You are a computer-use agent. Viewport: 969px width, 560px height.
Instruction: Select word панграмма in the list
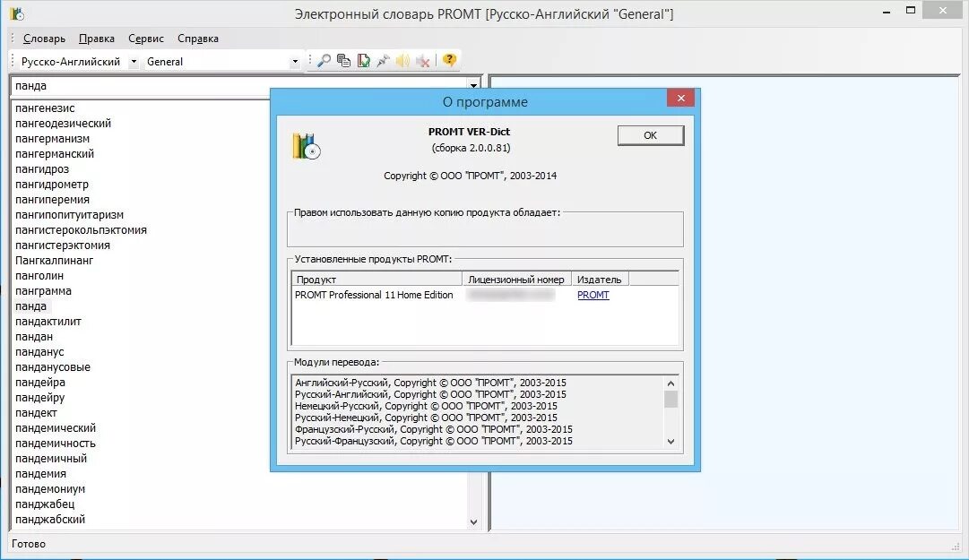(43, 291)
